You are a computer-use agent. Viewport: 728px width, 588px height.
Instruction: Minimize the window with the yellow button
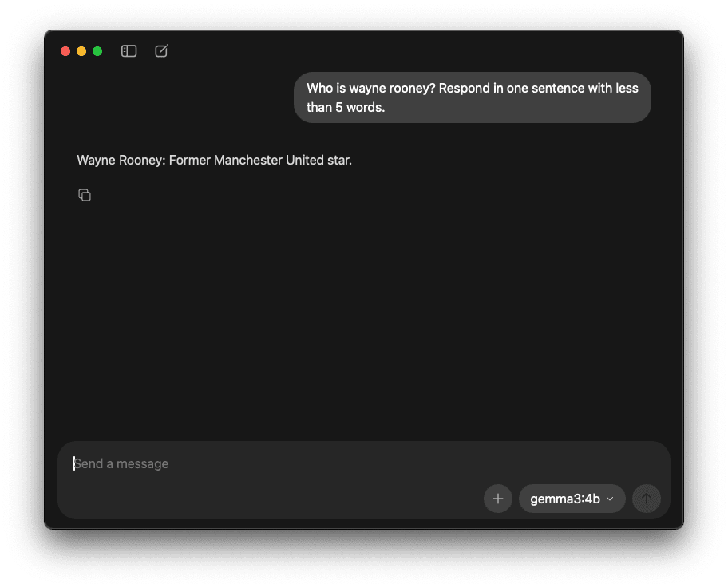tap(81, 51)
